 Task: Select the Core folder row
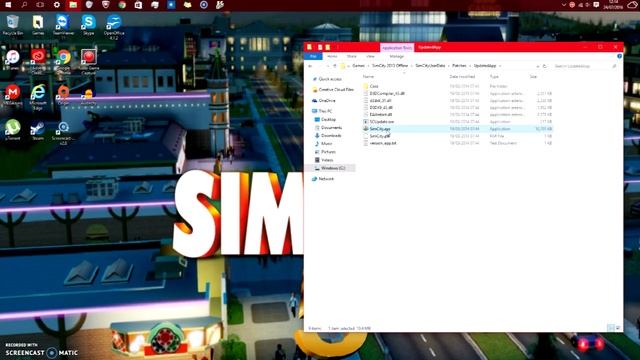pyautogui.click(x=457, y=86)
